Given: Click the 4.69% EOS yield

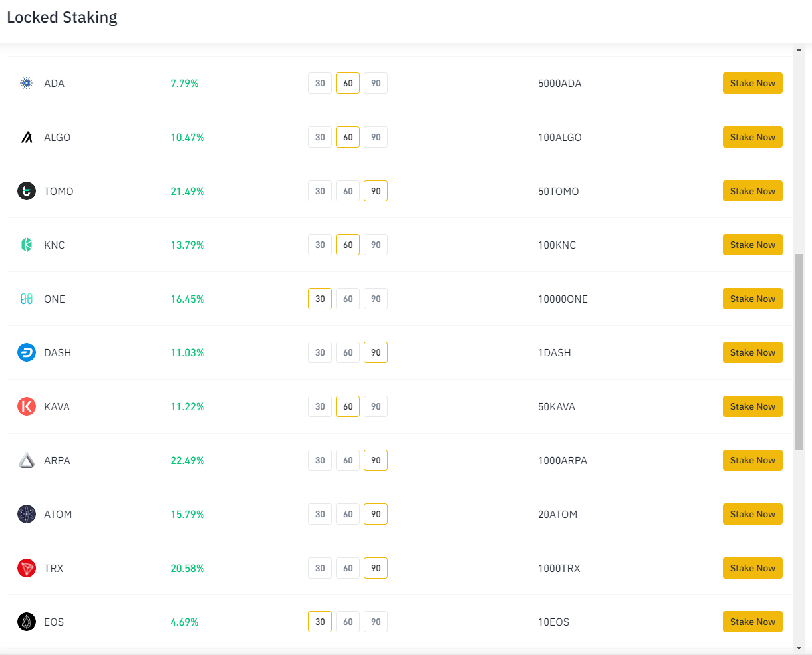Looking at the screenshot, I should pyautogui.click(x=184, y=622).
